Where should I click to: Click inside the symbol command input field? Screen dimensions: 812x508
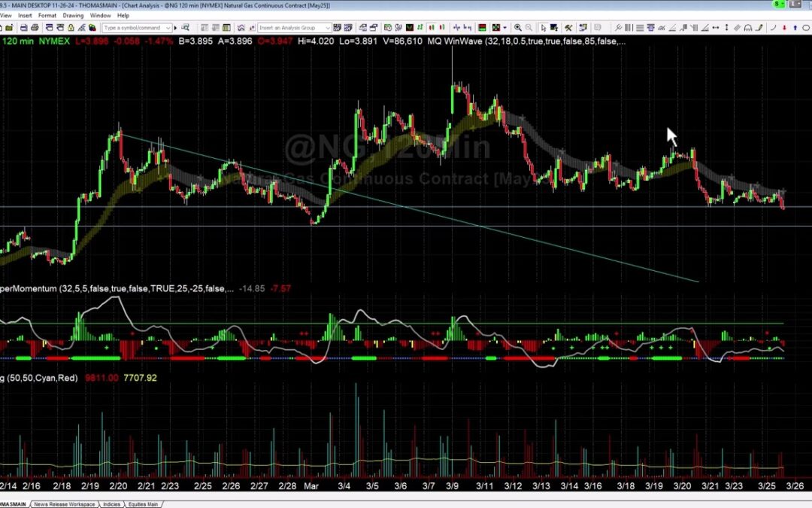134,27
